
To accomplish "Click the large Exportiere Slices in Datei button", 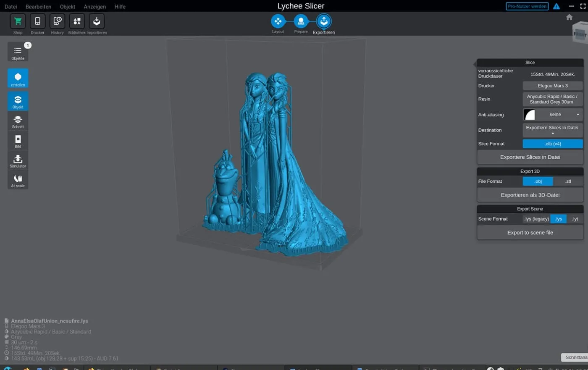I will click(530, 157).
